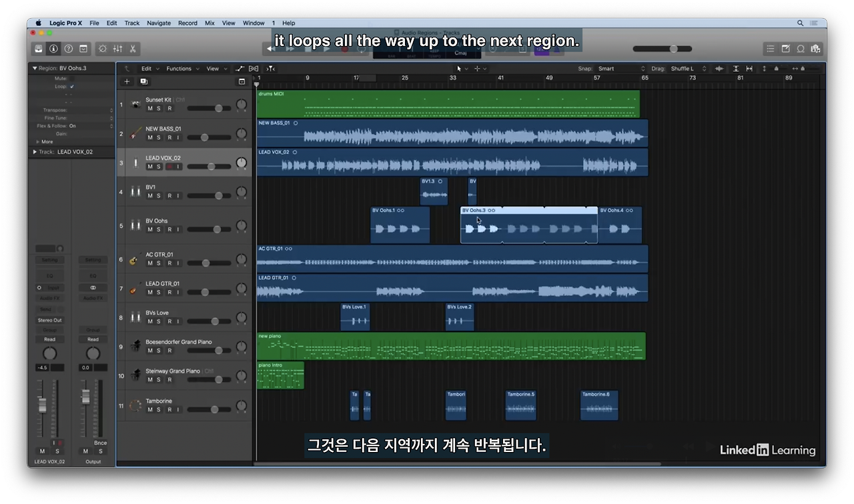Click Read automation button on Output strip
The width and height of the screenshot is (854, 504).
click(93, 339)
